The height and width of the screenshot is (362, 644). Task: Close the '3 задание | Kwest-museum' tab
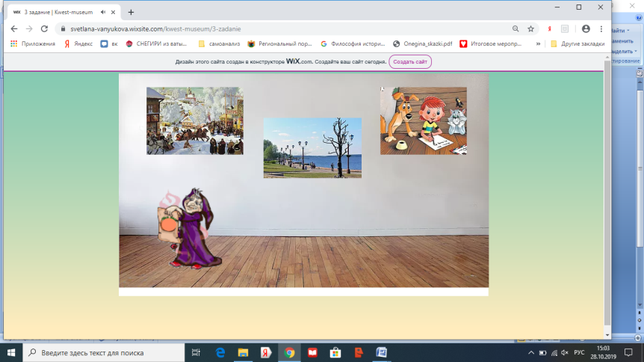113,12
